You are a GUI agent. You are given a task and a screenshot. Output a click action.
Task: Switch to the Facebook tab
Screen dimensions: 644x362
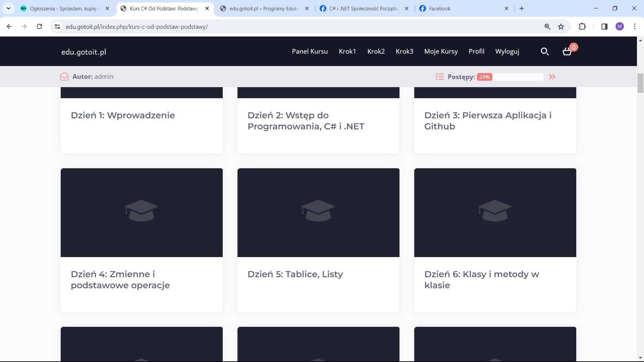click(464, 8)
